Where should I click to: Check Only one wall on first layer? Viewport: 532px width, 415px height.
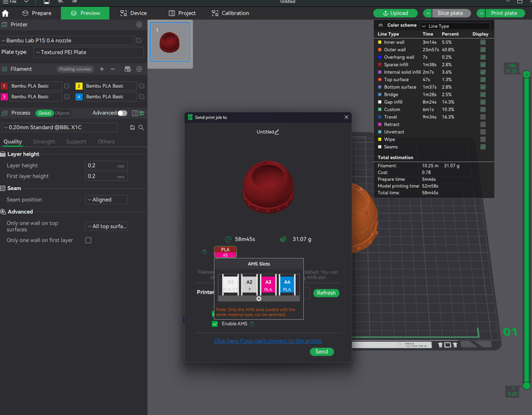[x=88, y=240]
